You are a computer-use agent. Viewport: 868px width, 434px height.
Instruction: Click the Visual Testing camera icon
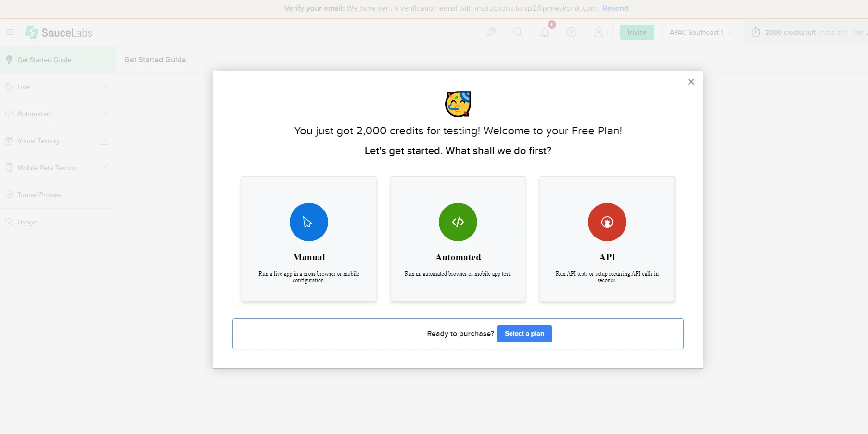(x=9, y=141)
